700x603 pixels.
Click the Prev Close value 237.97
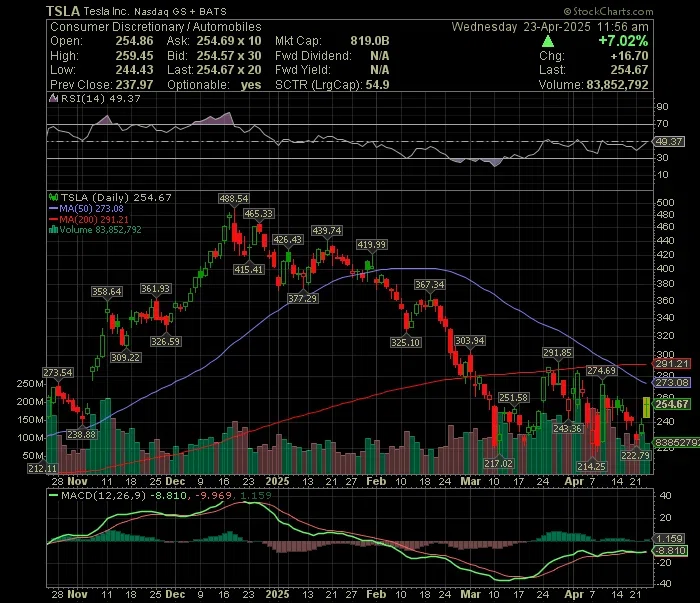pos(134,84)
